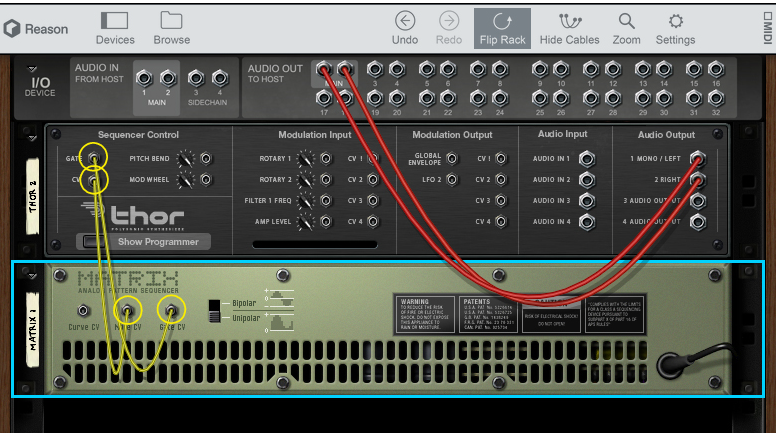
Task: Click Modulation Output CV 1 jack
Action: pos(501,159)
